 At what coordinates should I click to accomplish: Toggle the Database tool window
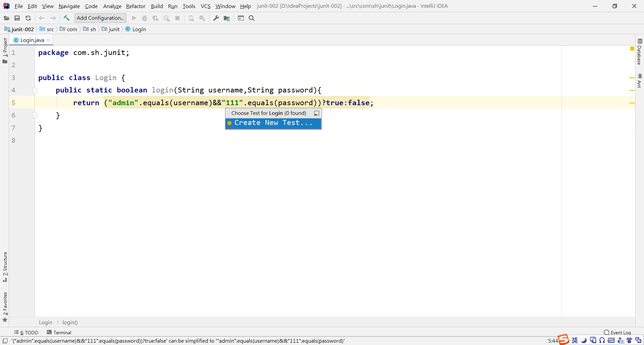coord(640,52)
